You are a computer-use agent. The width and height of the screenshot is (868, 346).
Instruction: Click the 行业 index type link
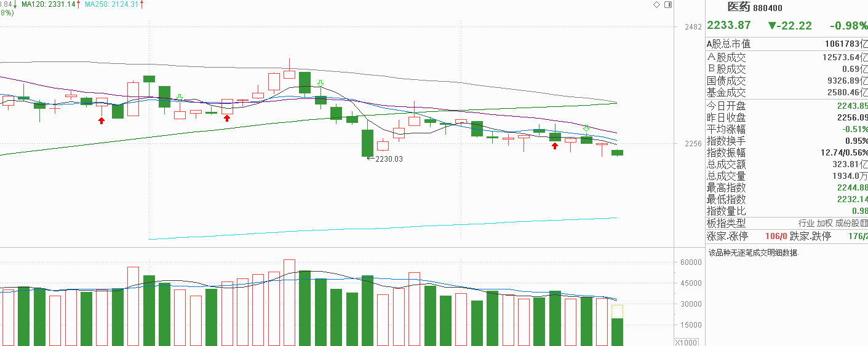(806, 223)
